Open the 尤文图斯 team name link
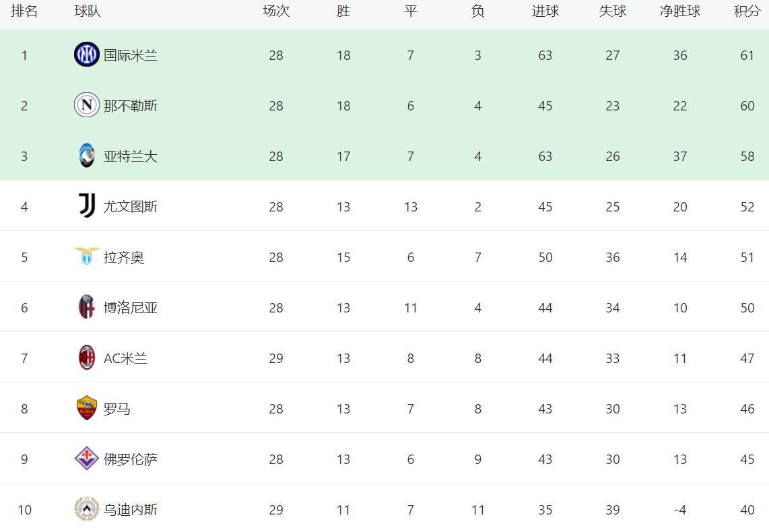Image resolution: width=769 pixels, height=532 pixels. click(x=131, y=207)
